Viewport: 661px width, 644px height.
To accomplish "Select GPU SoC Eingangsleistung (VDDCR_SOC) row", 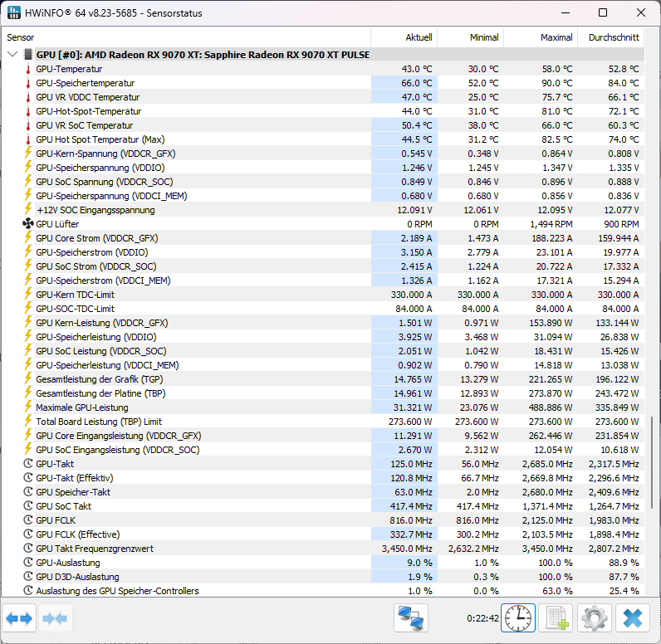I will [333, 450].
